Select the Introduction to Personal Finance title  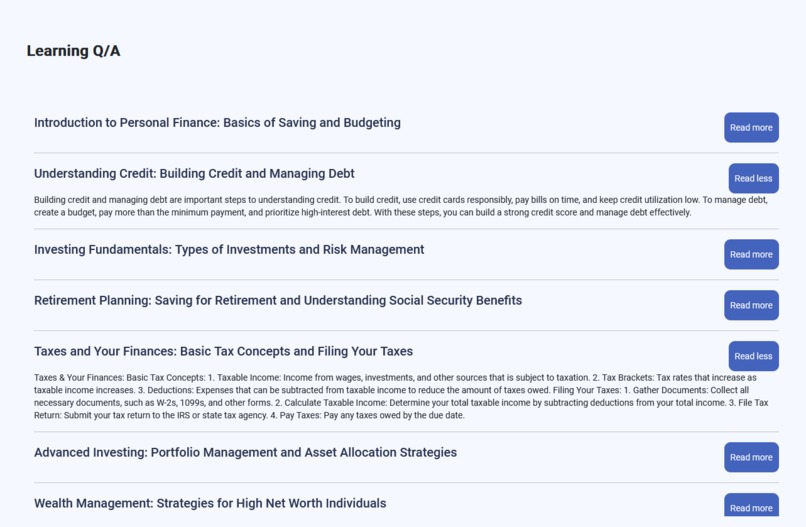217,123
